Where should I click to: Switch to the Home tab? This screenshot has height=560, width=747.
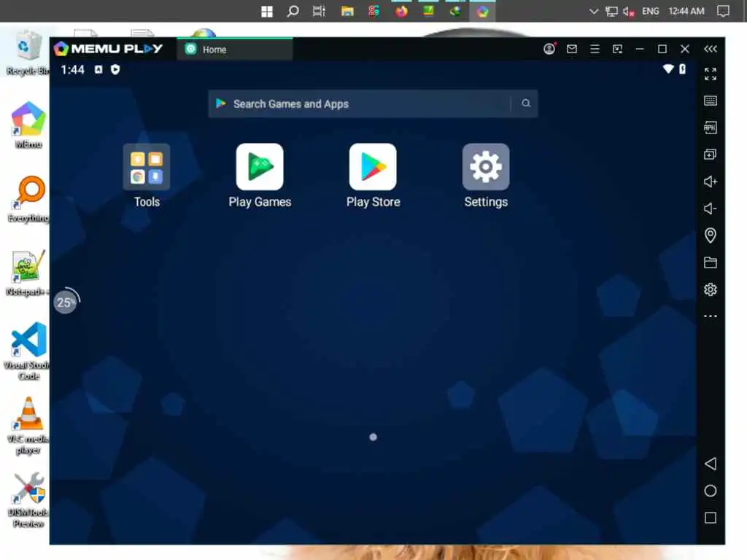[x=235, y=49]
